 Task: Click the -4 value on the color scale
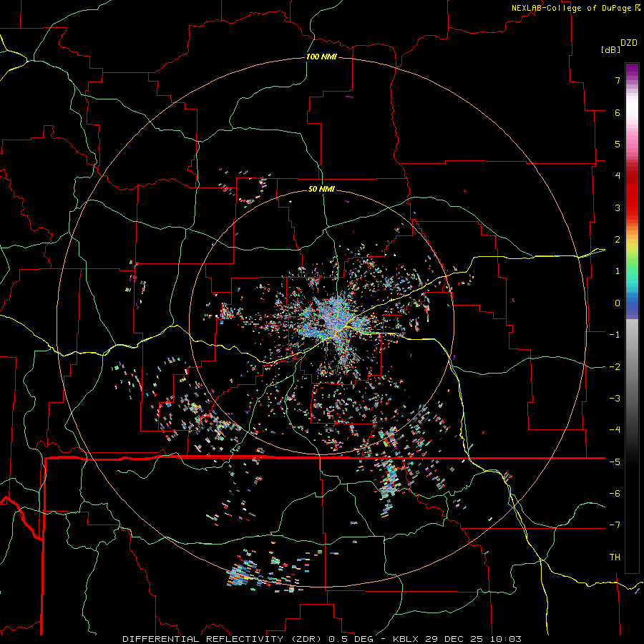pyautogui.click(x=615, y=430)
